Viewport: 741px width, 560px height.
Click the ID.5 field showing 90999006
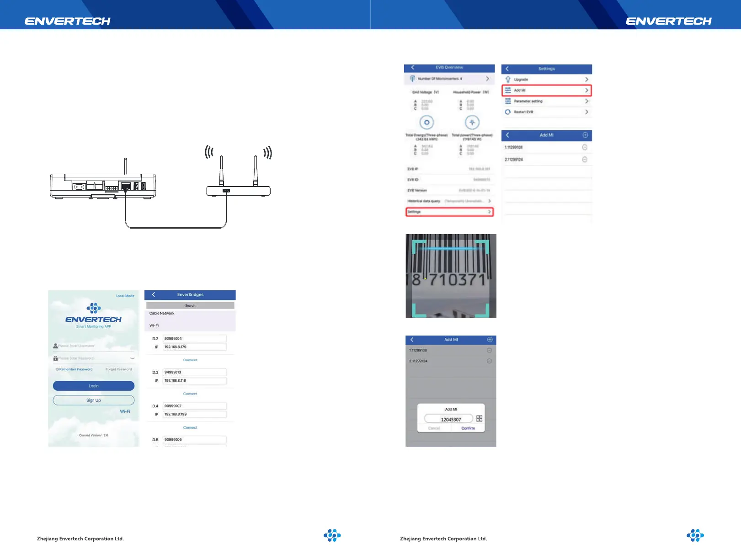click(195, 440)
